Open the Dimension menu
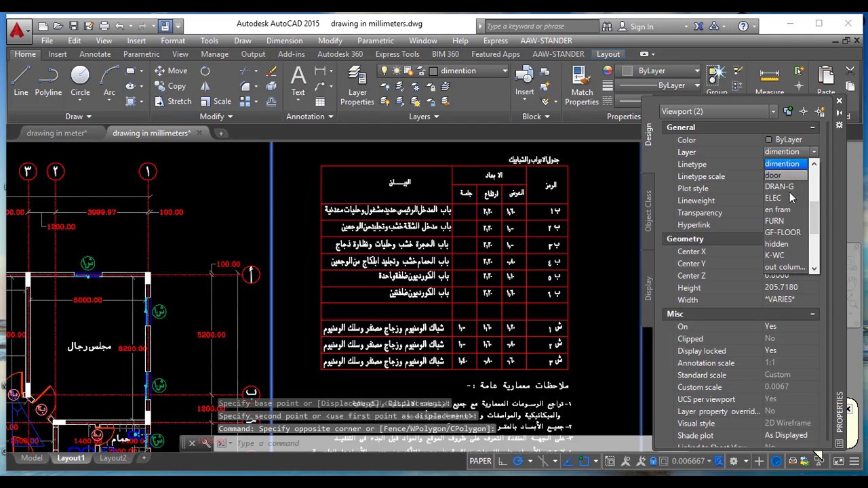Screen dimensions: 868x488 click(x=285, y=41)
